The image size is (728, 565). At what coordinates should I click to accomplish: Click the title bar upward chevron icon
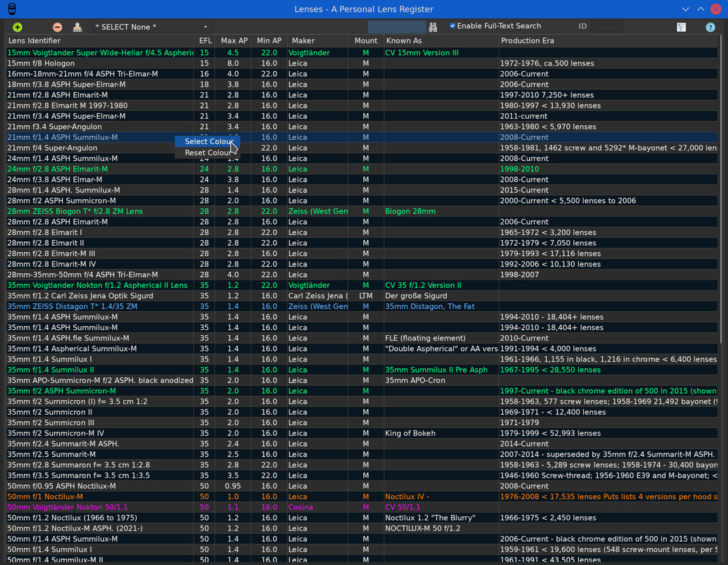point(701,9)
